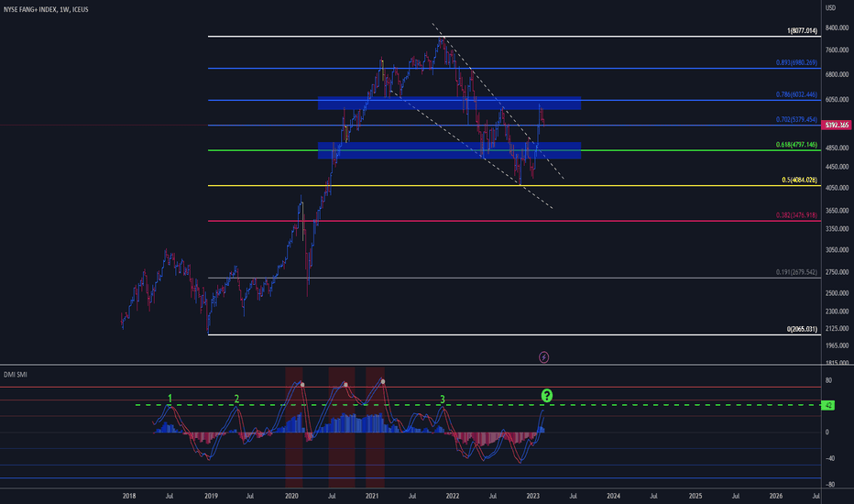Select the gray 0.191(2679.542) Fibonacci label

797,272
